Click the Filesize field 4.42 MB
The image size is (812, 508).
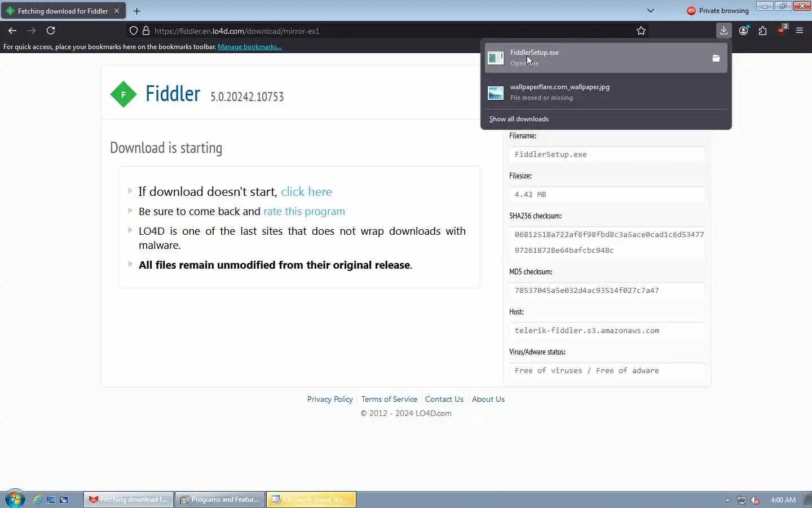(x=607, y=194)
